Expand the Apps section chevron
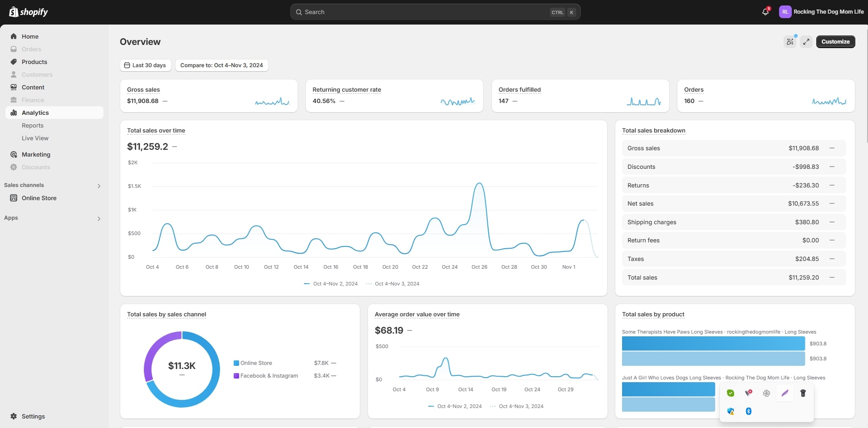Image resolution: width=868 pixels, height=428 pixels. (99, 218)
